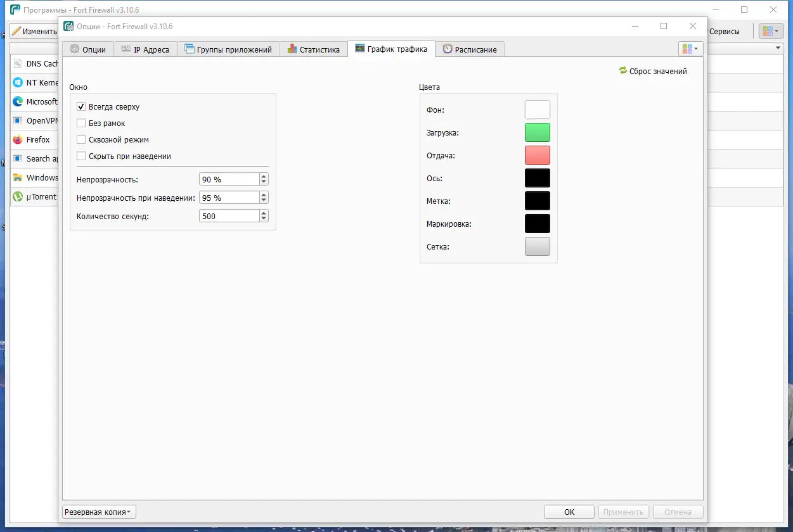This screenshot has width=793, height=532.
Task: Click the color grid icon in Options tab bar
Action: tap(687, 49)
